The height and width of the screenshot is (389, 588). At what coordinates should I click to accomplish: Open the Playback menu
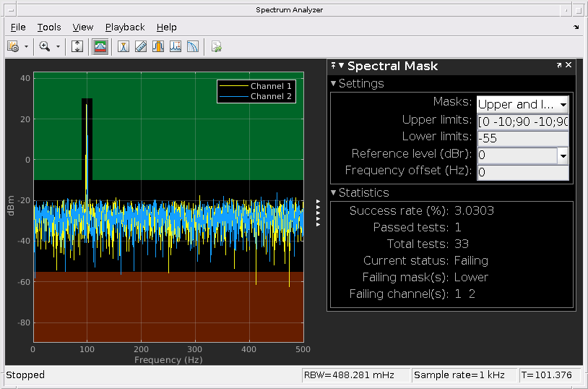125,27
